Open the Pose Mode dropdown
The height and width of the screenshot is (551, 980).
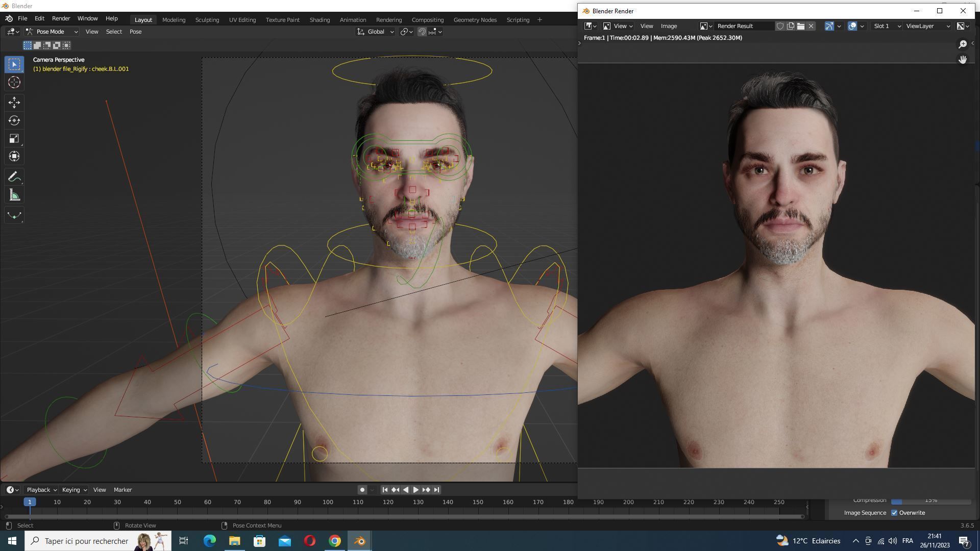52,32
